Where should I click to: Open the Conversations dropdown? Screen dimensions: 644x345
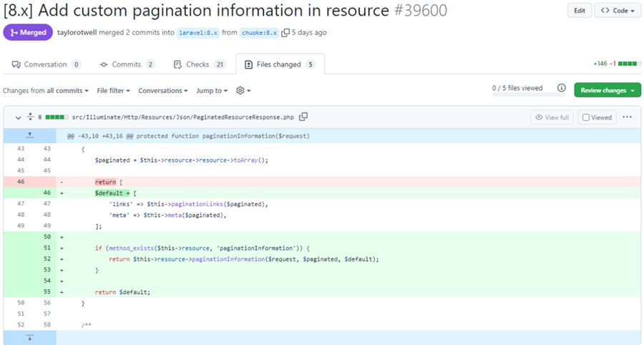click(x=162, y=91)
